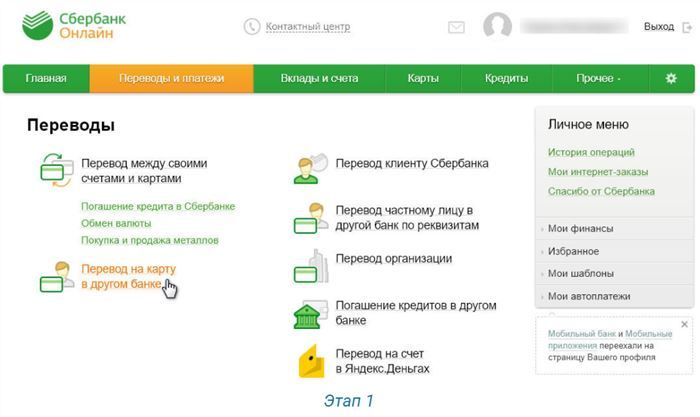Open История операций link
Viewport: 700px width, 417px height.
pyautogui.click(x=591, y=152)
